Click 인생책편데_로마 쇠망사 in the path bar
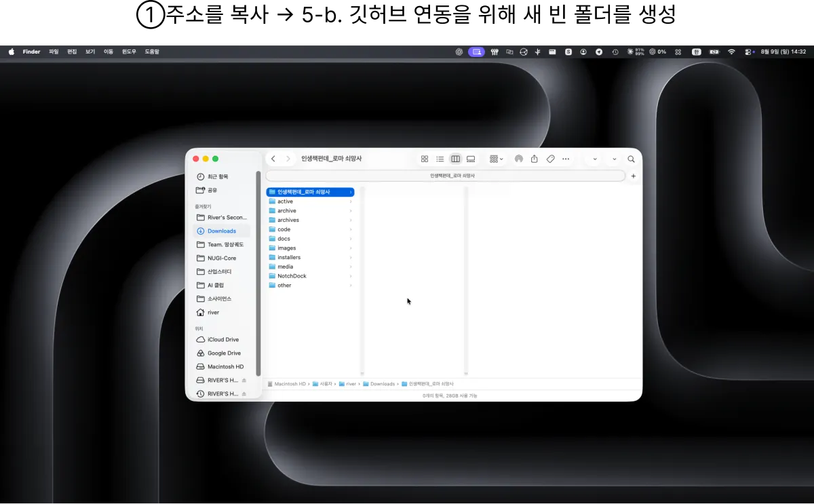814x504 pixels. pos(427,384)
